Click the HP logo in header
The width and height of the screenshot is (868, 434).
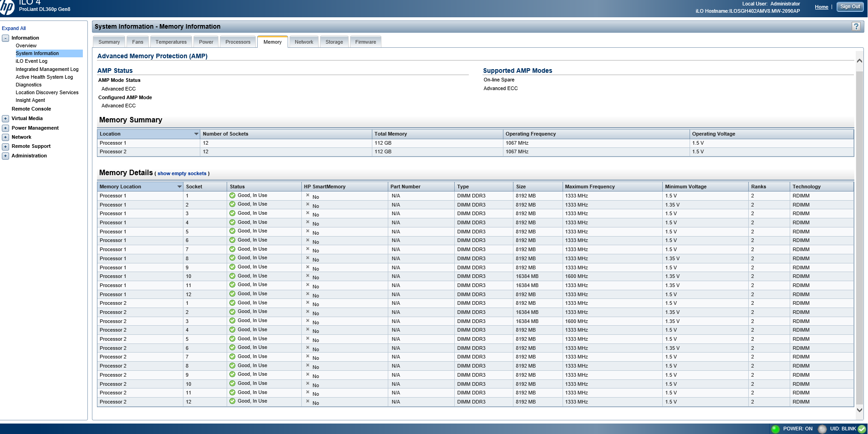[x=6, y=7]
